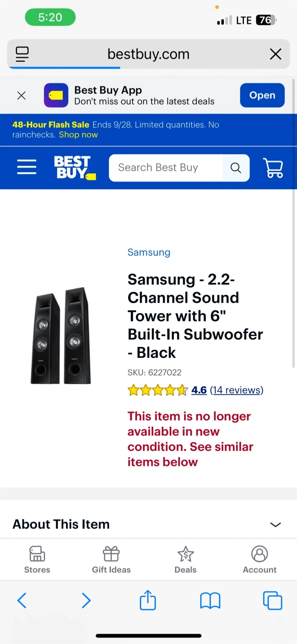The height and width of the screenshot is (644, 297).
Task: Open the Best Buy hamburger menu
Action: (27, 168)
